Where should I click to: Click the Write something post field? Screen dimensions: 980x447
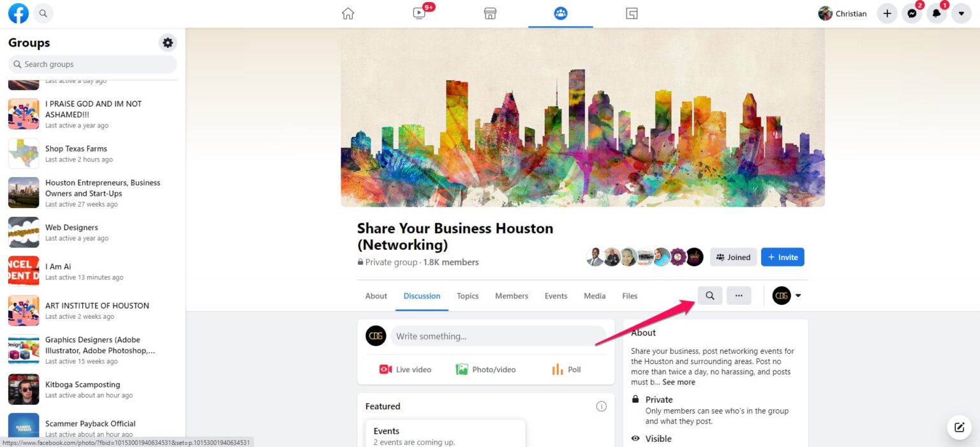tap(498, 335)
